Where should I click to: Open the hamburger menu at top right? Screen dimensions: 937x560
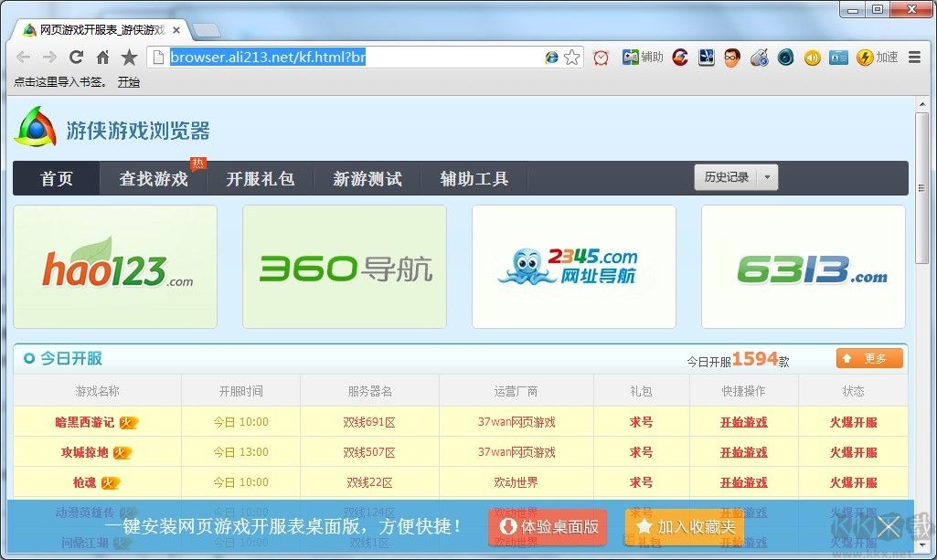coord(914,57)
